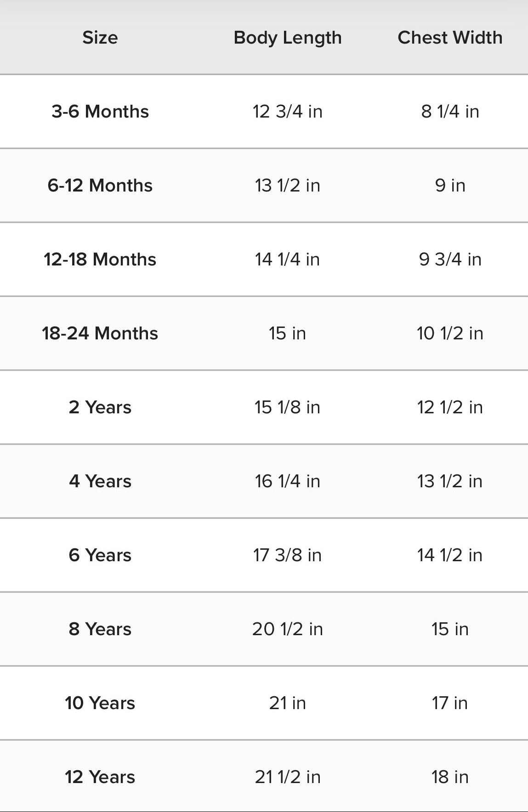Image resolution: width=528 pixels, height=812 pixels.
Task: Click the 12-18 Months size label
Action: coord(100,259)
